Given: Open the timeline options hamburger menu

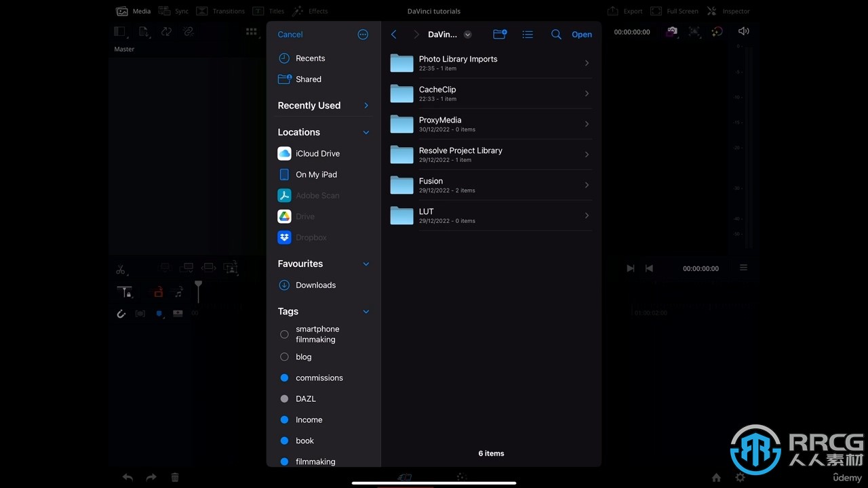Looking at the screenshot, I should [x=743, y=268].
